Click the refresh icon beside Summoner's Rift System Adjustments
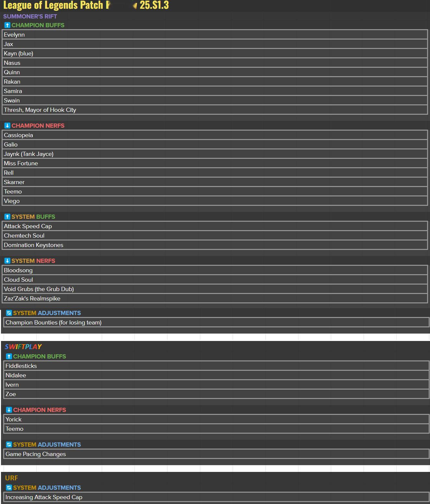Screen dimensions: 430x504 point(9,313)
